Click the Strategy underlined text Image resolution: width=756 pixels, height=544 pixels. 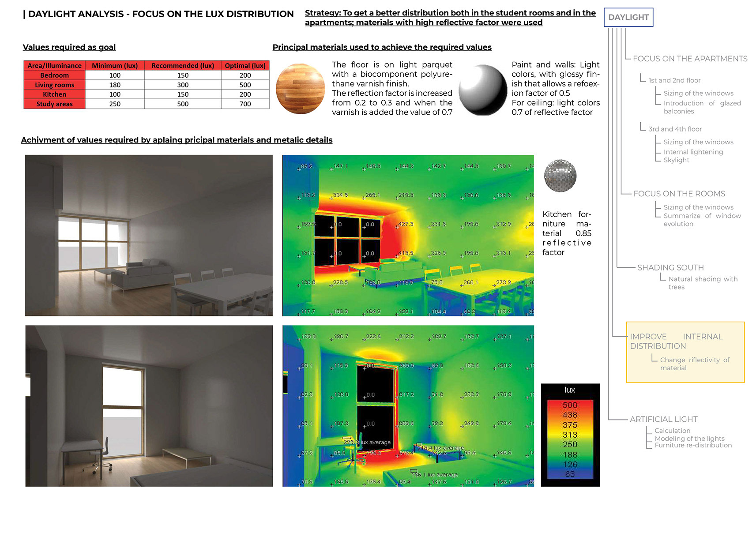click(x=450, y=18)
